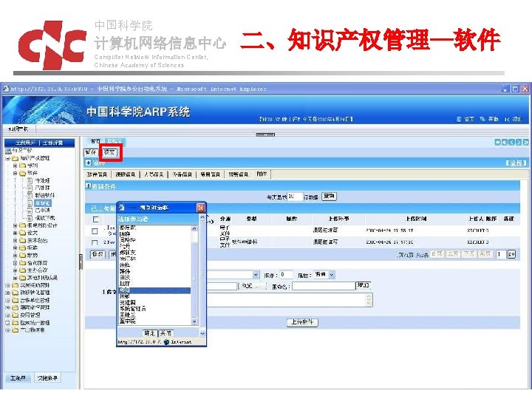532x399 pixels.
Task: Click the 暂存 save-draft button
Action: tap(91, 152)
